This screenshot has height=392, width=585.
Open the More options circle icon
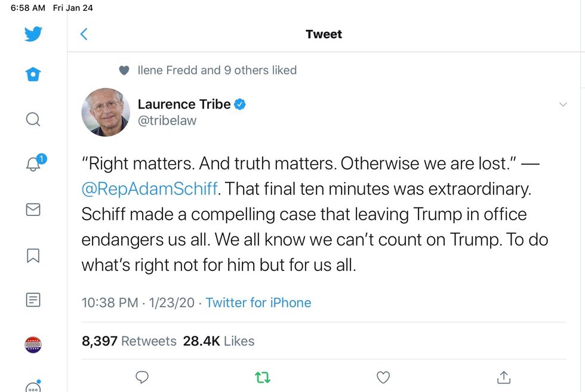(33, 387)
